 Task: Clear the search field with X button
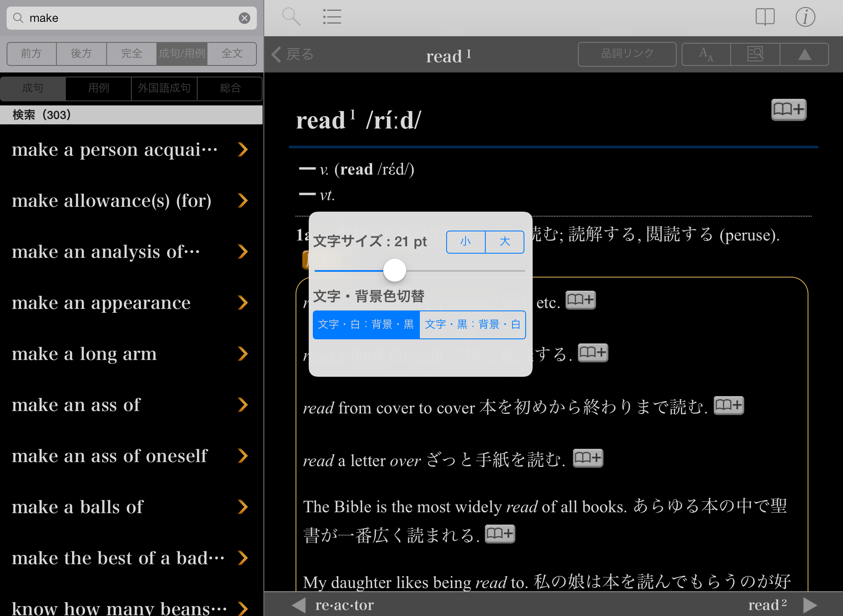[245, 18]
